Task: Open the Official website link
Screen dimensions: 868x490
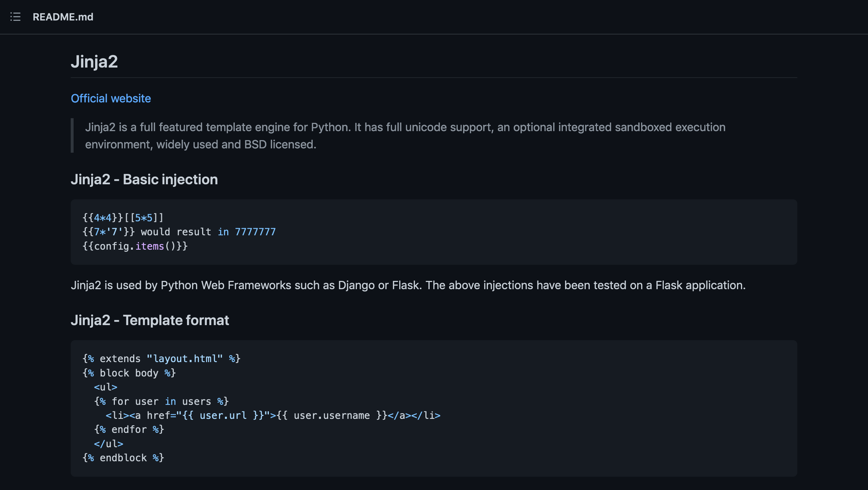Action: tap(111, 98)
